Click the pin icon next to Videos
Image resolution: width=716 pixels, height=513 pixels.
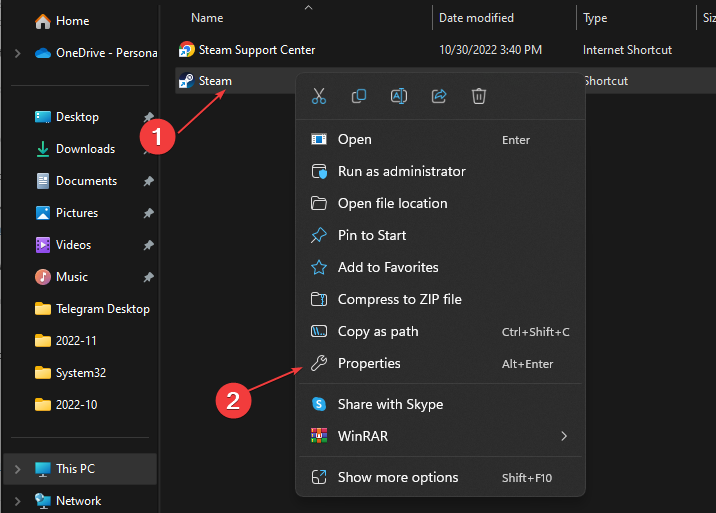click(148, 245)
